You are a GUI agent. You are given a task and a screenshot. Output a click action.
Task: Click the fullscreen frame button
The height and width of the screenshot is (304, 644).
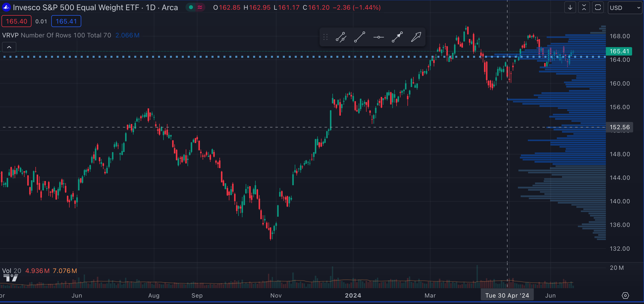(598, 7)
